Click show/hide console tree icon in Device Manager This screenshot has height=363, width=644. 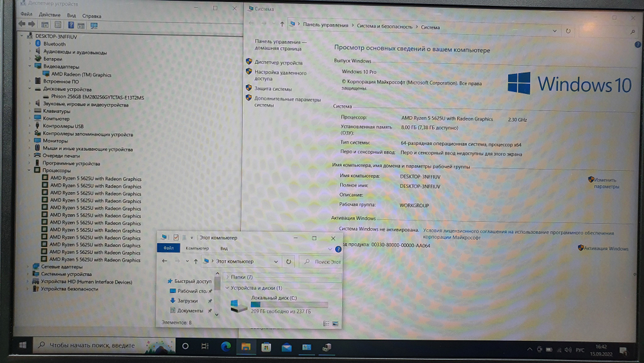pos(45,25)
